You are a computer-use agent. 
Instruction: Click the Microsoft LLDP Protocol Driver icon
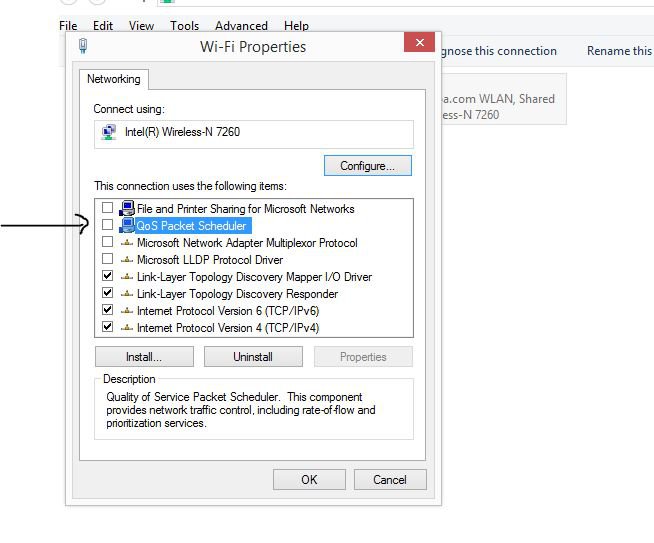coord(127,260)
